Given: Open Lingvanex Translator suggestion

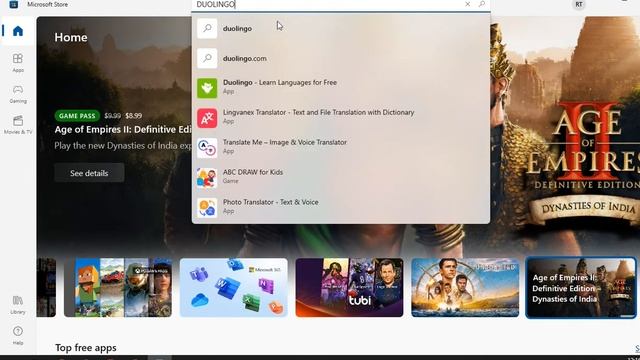Looking at the screenshot, I should 341,117.
